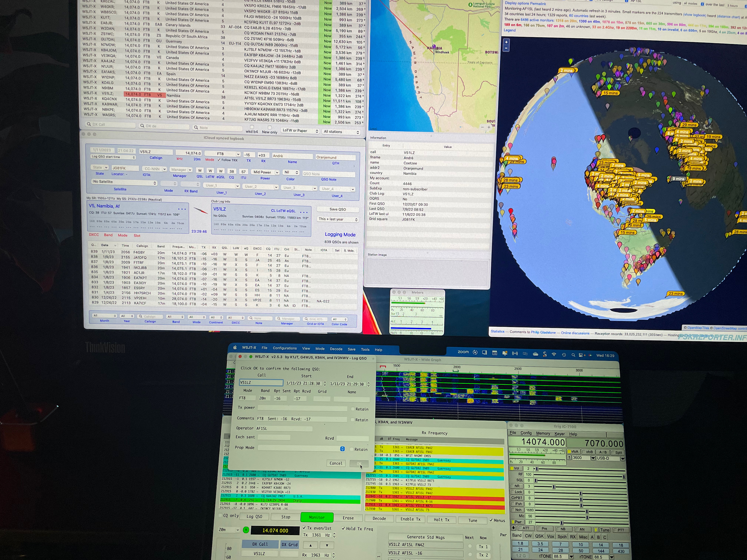Click the three-dots icon in V5 Namibia panel
Screen dimensions: 747x560
[x=182, y=209]
